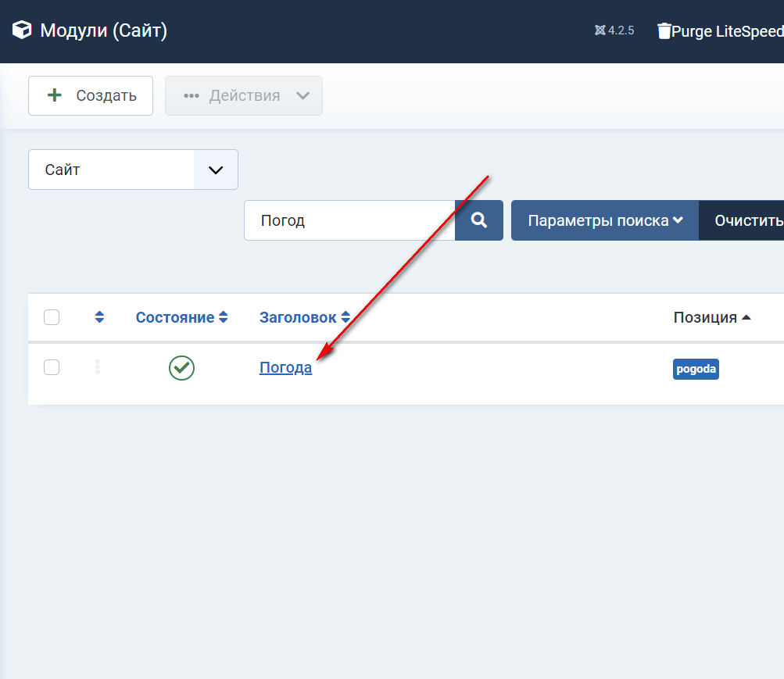The width and height of the screenshot is (784, 679).
Task: Sort table by Заголовок column
Action: (x=305, y=317)
